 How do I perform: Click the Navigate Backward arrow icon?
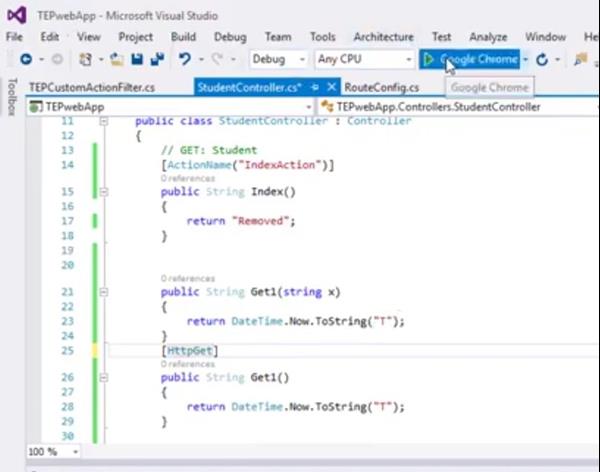coord(25,60)
